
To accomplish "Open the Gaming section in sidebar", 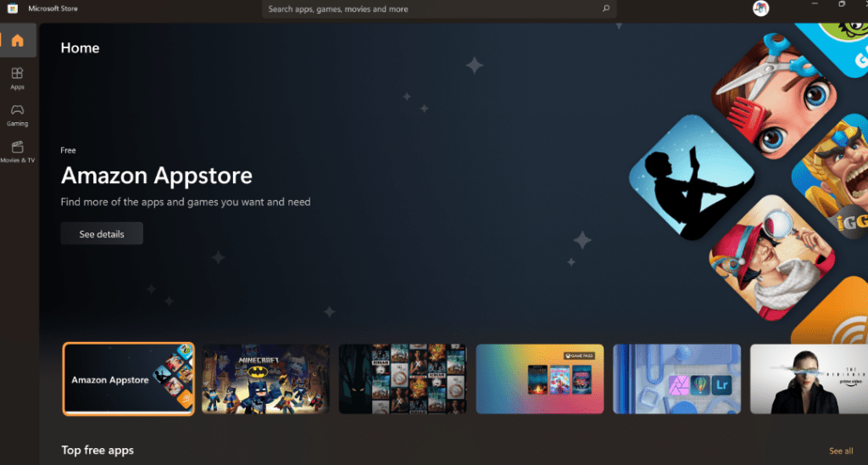I will (18, 115).
